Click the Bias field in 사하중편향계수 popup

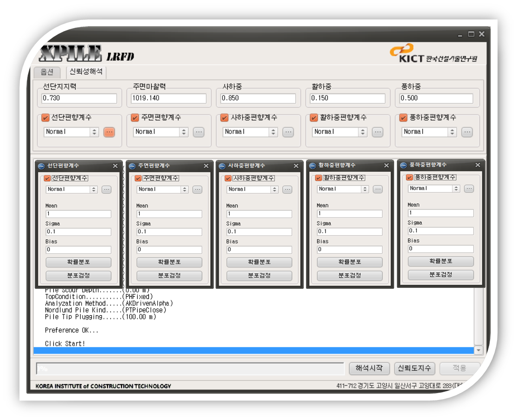coord(259,249)
